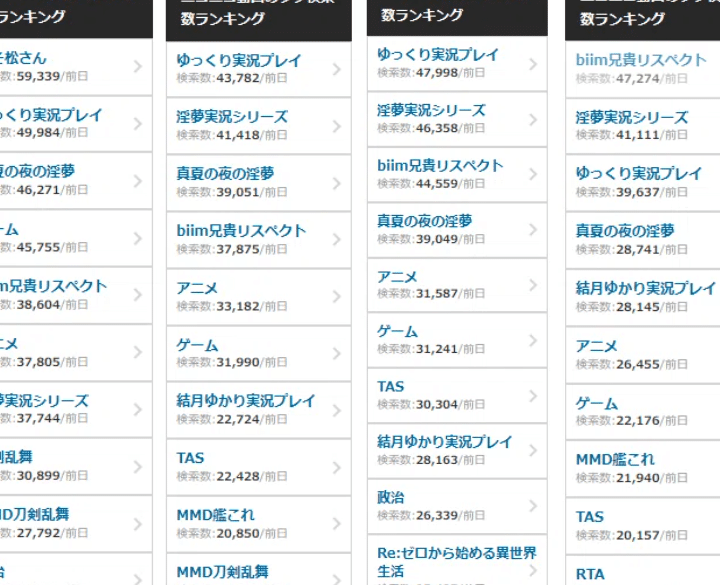Click arrow beside MMD艦これ 20,850 entry
Viewport: 720px width, 585px height.
[x=336, y=524]
